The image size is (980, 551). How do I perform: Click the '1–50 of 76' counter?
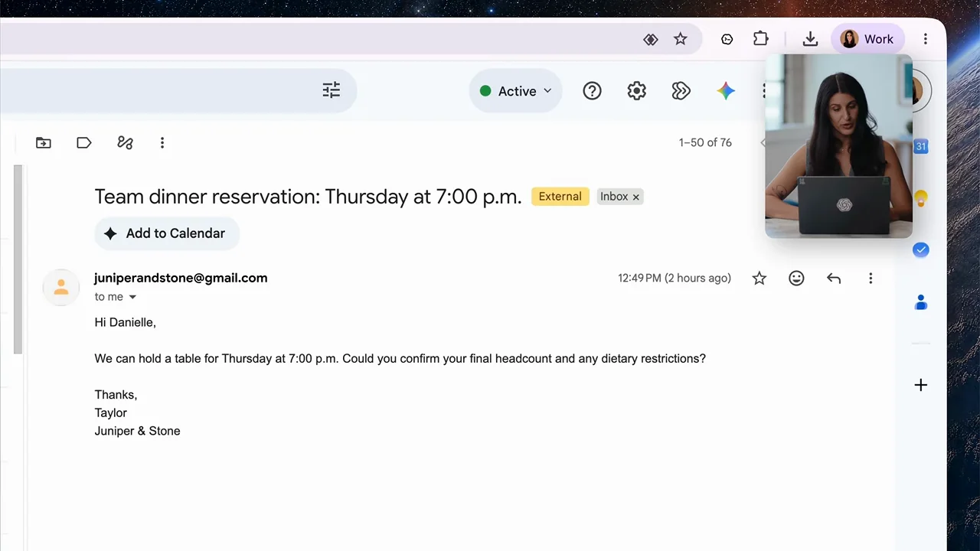click(x=705, y=142)
